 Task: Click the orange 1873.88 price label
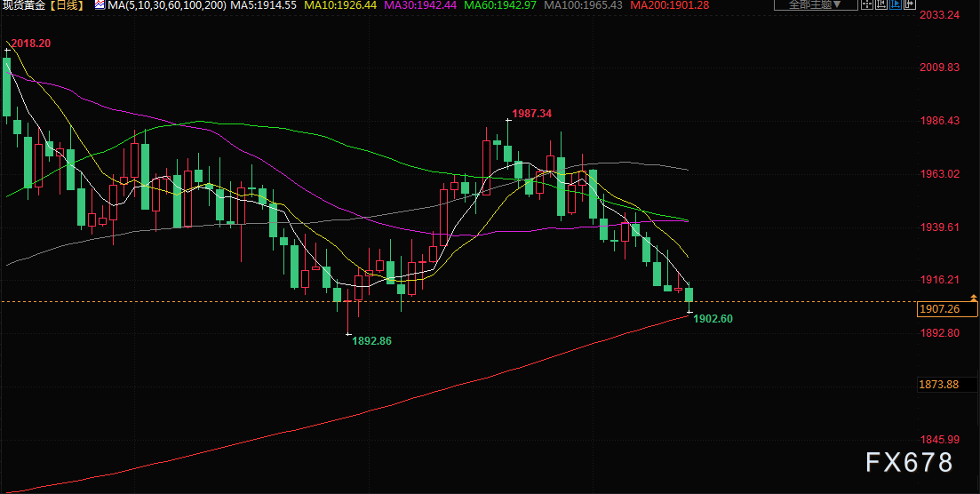pos(939,384)
